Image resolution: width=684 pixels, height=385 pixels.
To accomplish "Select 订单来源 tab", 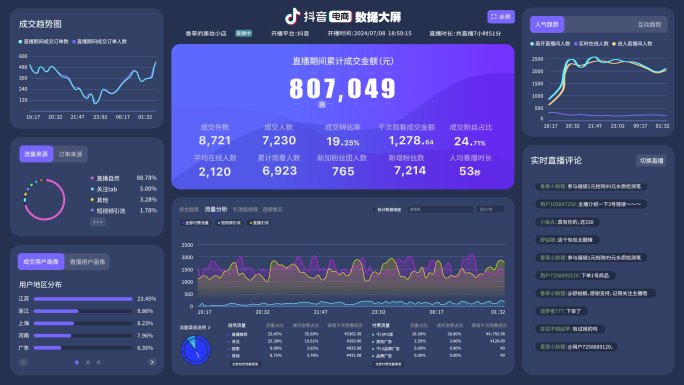I will (70, 154).
